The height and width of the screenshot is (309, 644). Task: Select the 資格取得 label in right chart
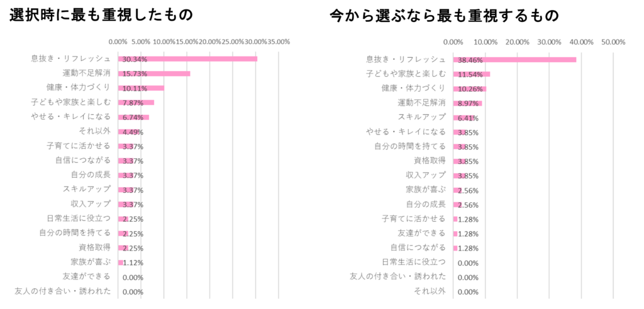click(431, 160)
